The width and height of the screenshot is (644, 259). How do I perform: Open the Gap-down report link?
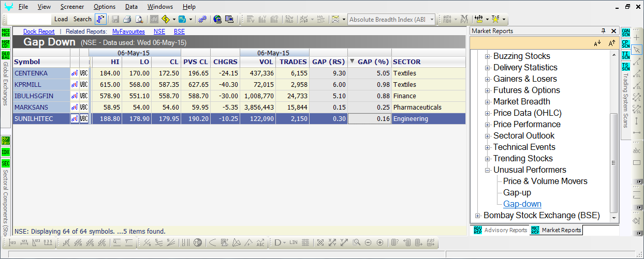522,204
